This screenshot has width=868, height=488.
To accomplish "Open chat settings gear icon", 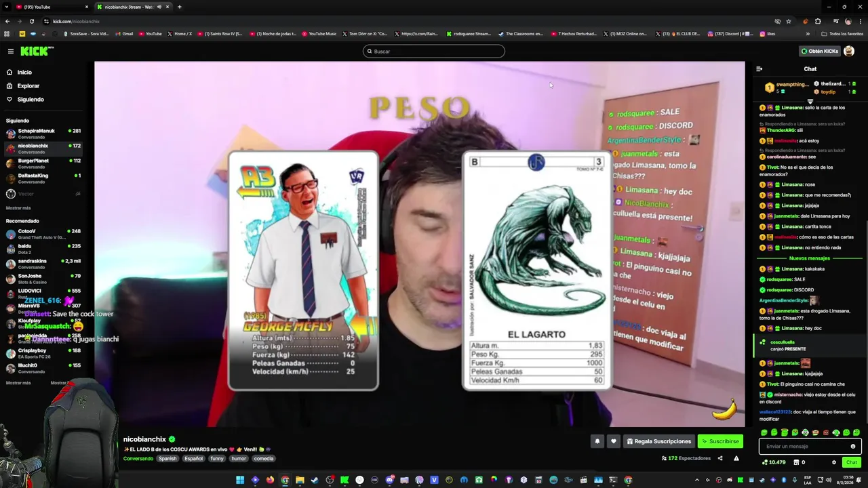I will (x=834, y=462).
